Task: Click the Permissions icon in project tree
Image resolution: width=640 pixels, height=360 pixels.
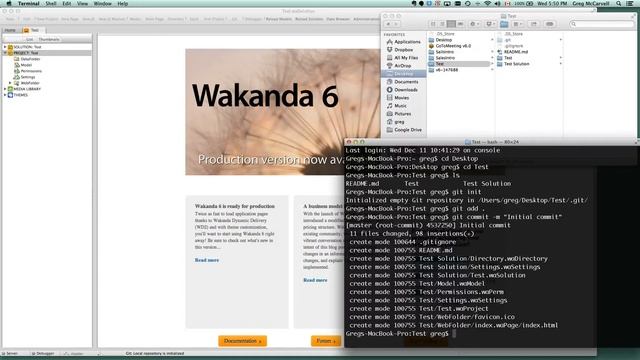Action: (x=17, y=71)
